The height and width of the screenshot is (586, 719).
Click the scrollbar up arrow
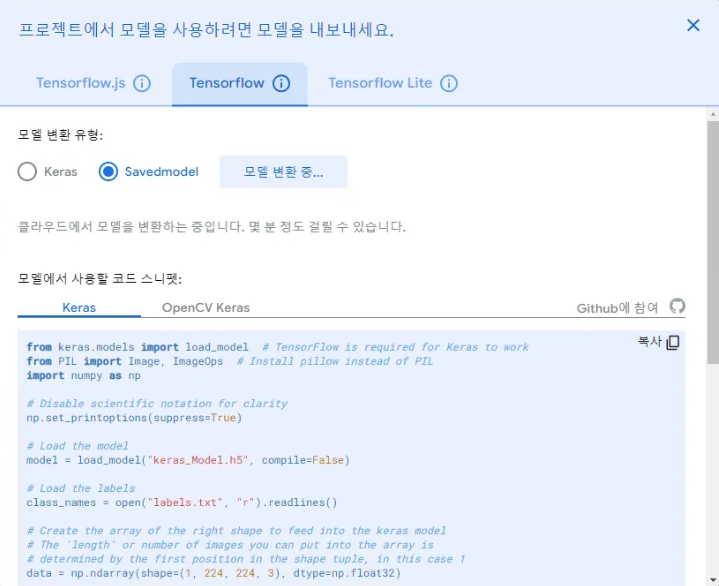tap(713, 114)
